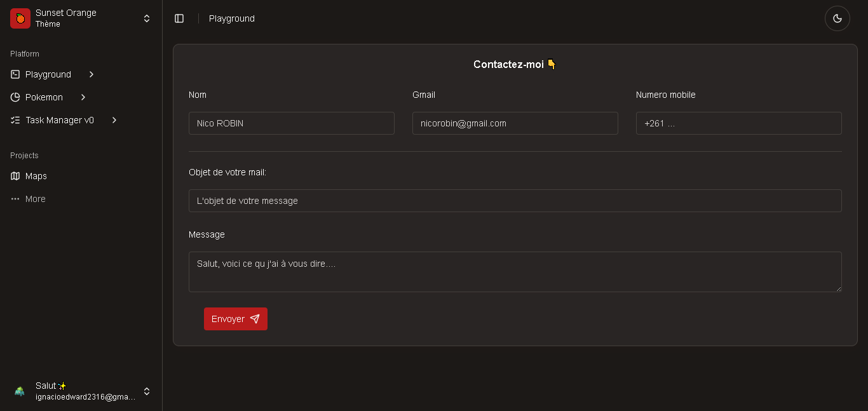868x411 pixels.
Task: Open the user account menu chevron
Action: (147, 391)
